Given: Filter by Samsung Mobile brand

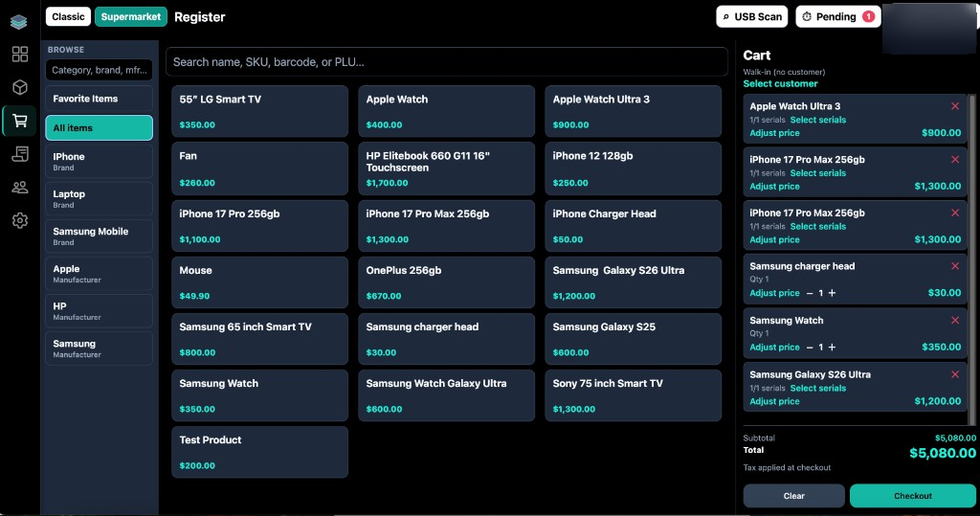Looking at the screenshot, I should [x=99, y=236].
